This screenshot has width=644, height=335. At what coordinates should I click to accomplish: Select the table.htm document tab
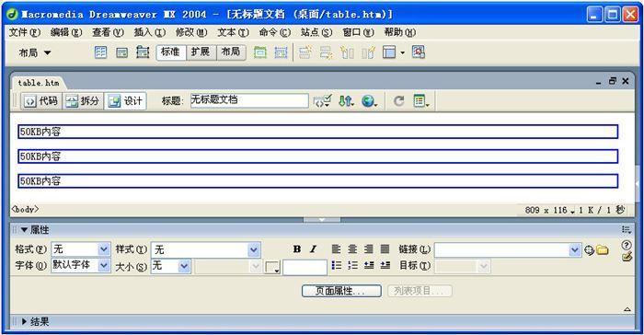(x=39, y=83)
